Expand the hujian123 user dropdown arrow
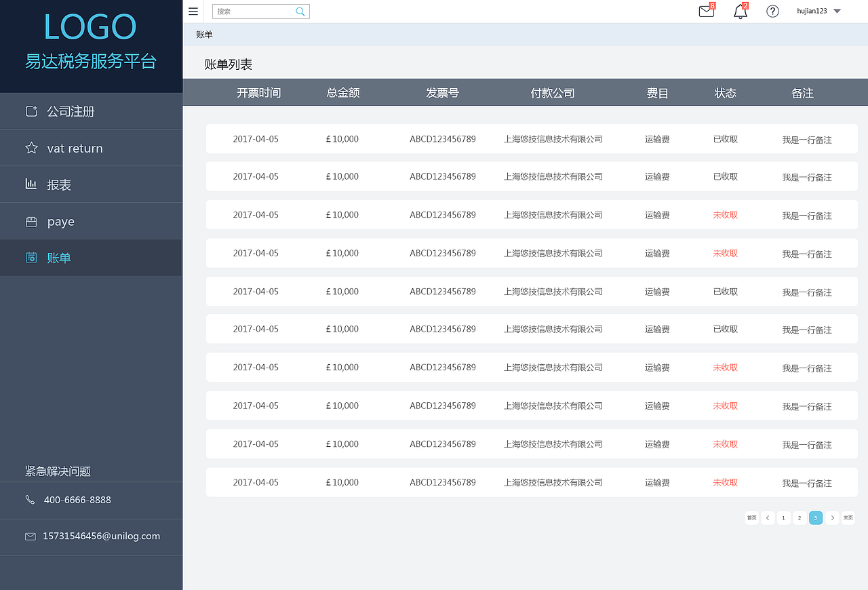 click(837, 11)
